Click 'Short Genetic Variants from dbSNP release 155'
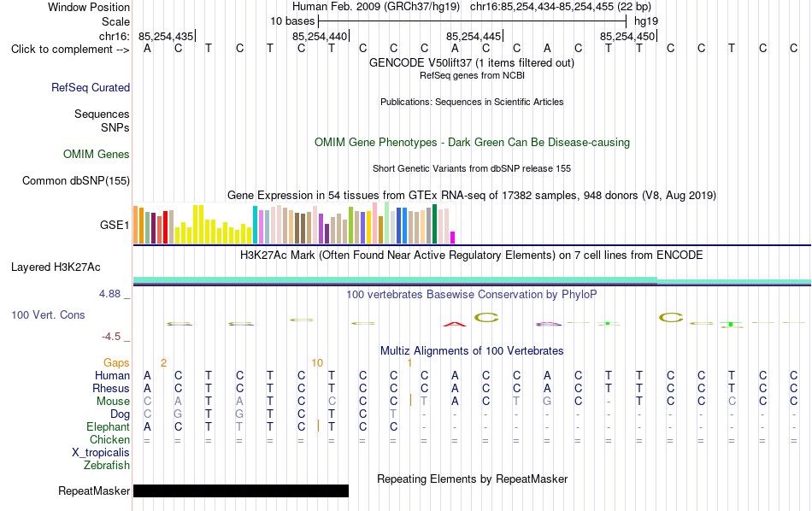This screenshot has height=511, width=812. coord(472,169)
